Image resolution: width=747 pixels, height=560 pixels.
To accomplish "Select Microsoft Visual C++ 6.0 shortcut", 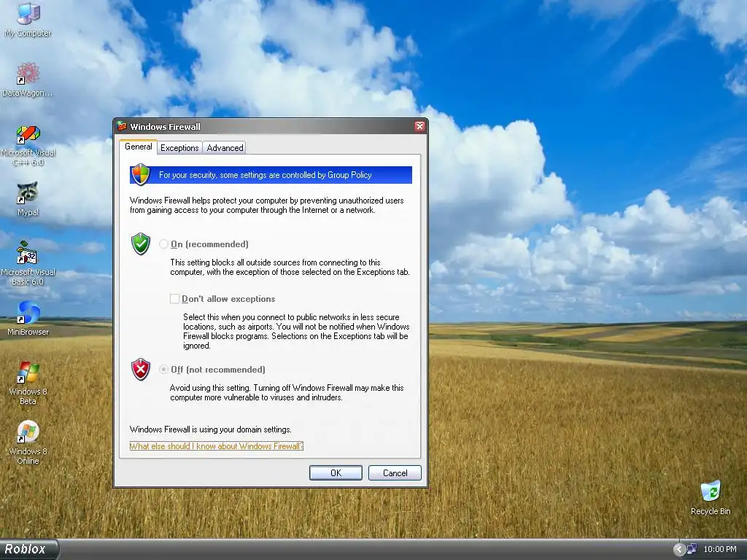I will coord(28,145).
